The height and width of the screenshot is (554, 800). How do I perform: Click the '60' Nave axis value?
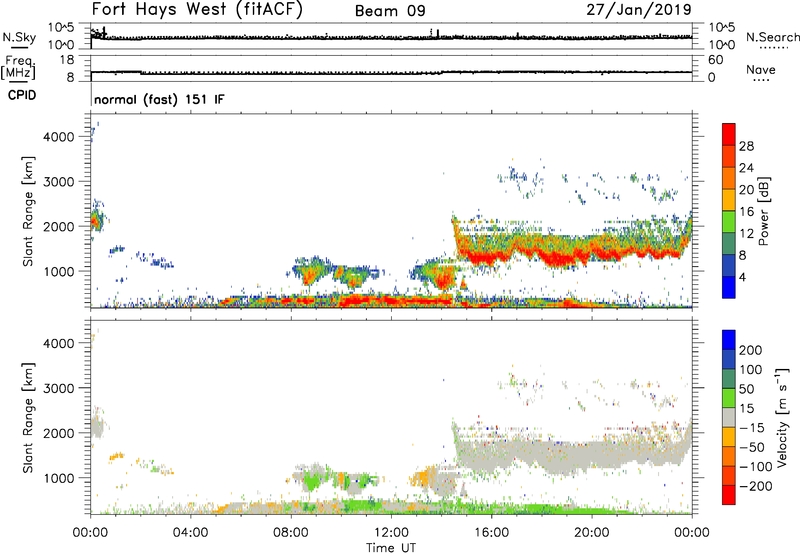click(x=715, y=60)
